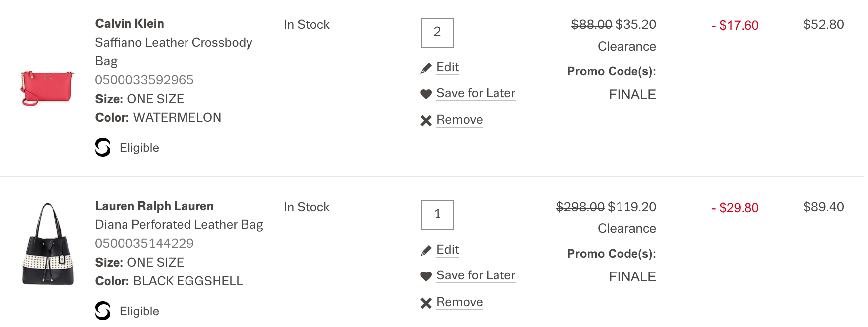Click the pencil icon for Calvin Klein bag

(426, 68)
